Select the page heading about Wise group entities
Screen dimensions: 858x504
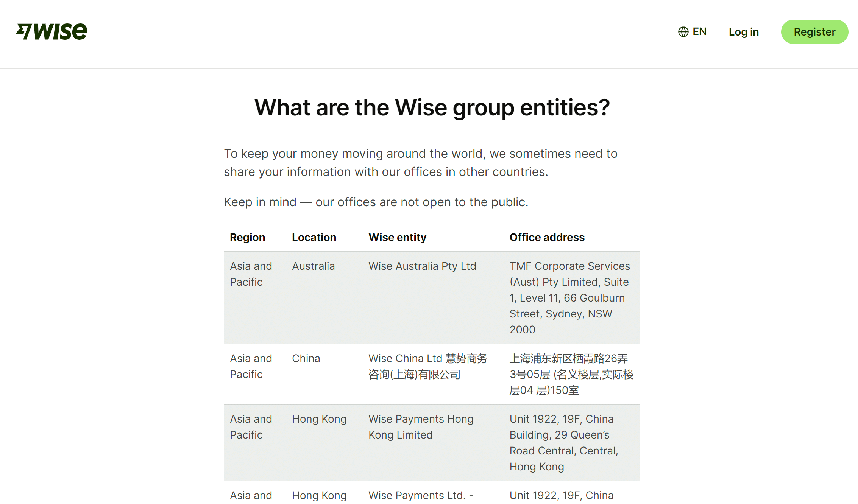pos(432,107)
